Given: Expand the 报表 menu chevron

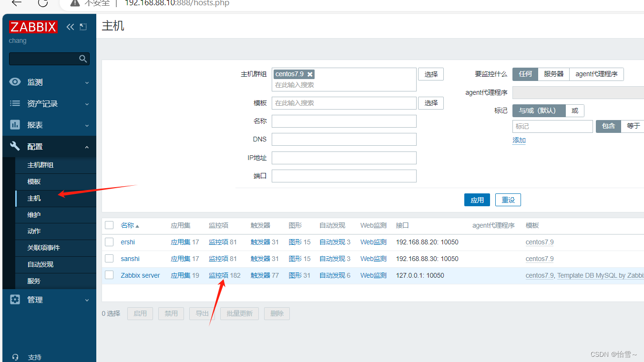Looking at the screenshot, I should 87,125.
